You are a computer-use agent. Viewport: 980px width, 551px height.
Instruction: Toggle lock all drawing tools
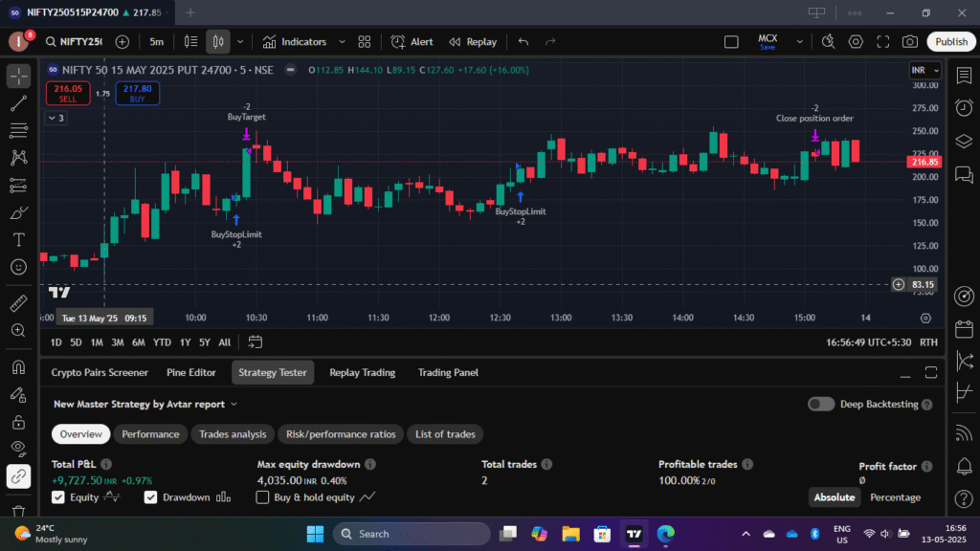click(19, 422)
